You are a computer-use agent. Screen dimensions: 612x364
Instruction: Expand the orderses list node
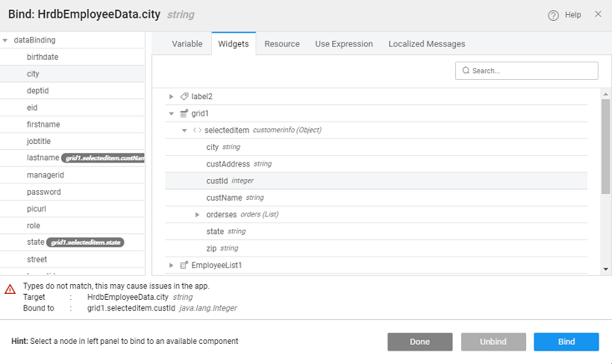pyautogui.click(x=198, y=215)
